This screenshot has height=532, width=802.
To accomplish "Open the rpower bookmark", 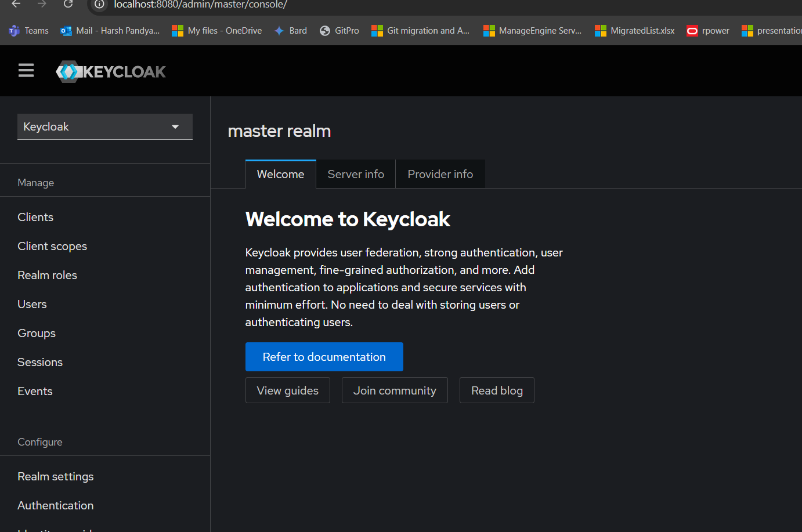I will tap(708, 31).
